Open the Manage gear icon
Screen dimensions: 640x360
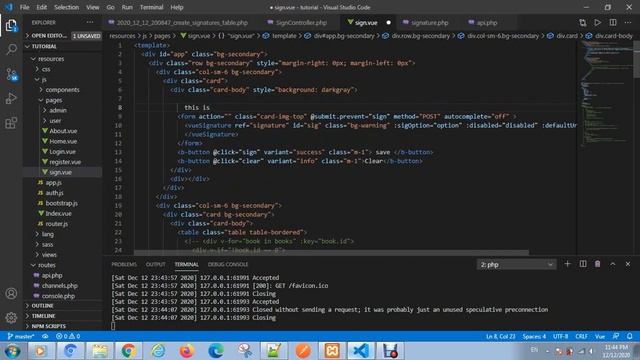tap(11, 317)
